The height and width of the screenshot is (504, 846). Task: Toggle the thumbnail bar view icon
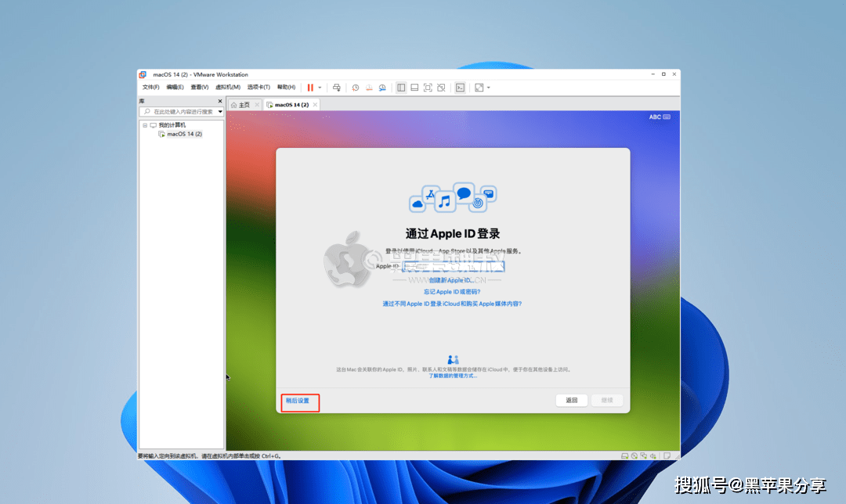point(414,88)
